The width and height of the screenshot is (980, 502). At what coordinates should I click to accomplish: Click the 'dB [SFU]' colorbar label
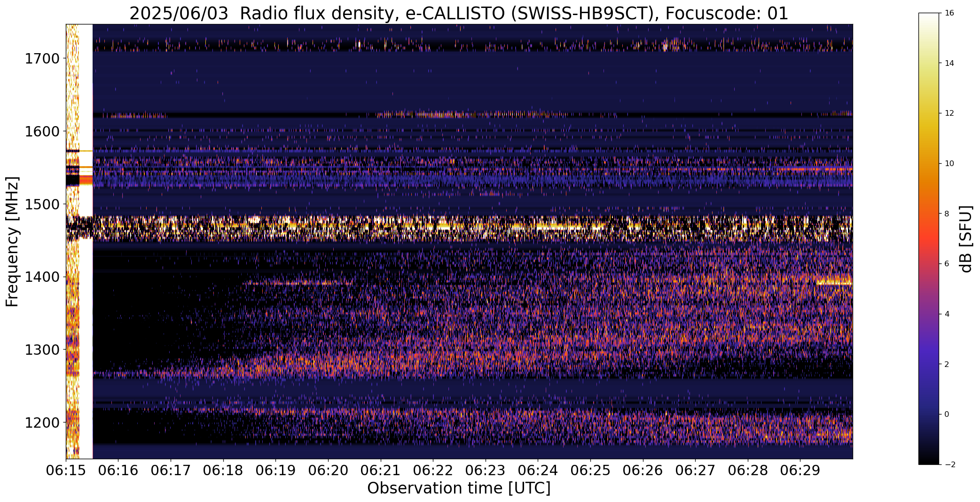(x=966, y=239)
